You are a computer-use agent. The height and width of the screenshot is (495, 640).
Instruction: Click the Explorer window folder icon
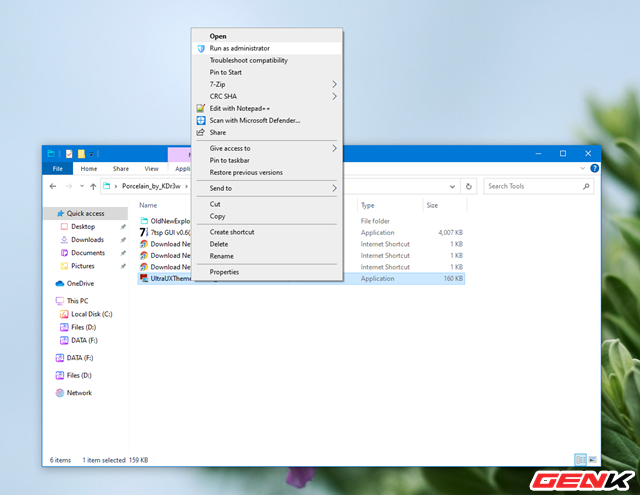[51, 154]
